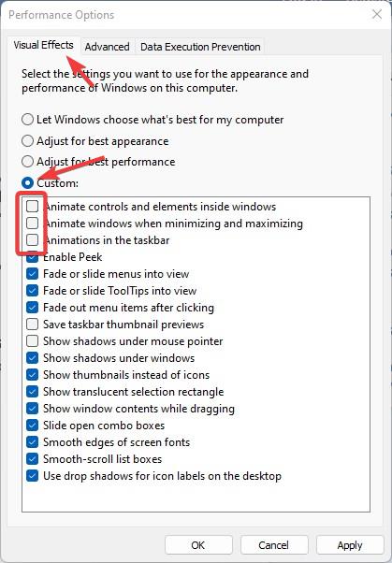Open the Data Execution Prevention tab

coord(200,47)
